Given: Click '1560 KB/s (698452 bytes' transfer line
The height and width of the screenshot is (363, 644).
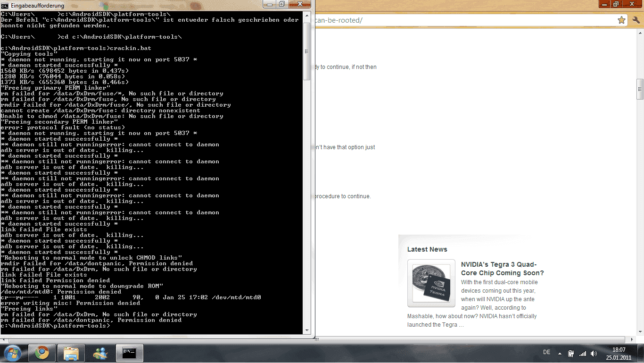Looking at the screenshot, I should point(65,71).
